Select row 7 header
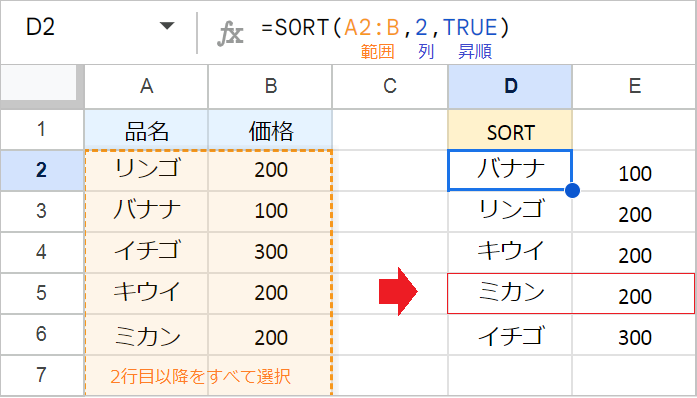697x398 pixels. pyautogui.click(x=42, y=375)
